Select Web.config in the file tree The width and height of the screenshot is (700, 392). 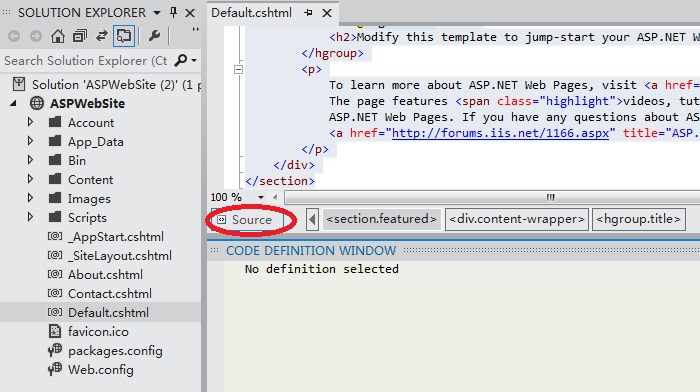(100, 370)
